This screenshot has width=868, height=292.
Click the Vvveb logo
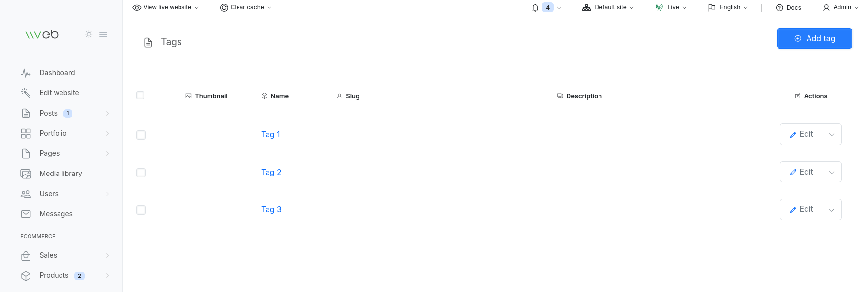42,34
